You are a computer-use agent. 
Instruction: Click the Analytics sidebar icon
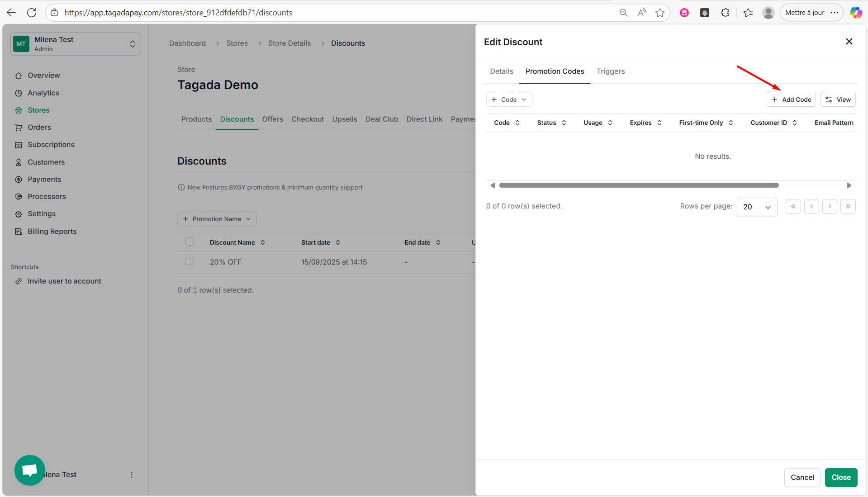pos(19,93)
